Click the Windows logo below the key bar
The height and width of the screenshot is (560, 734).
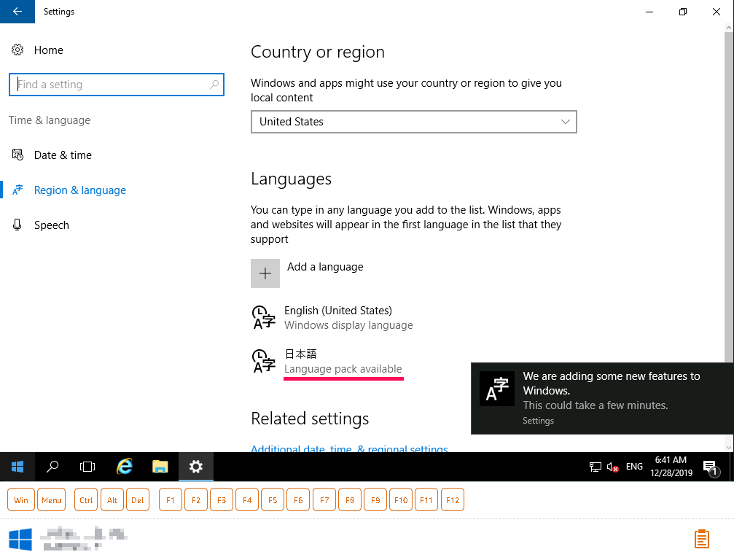20,540
